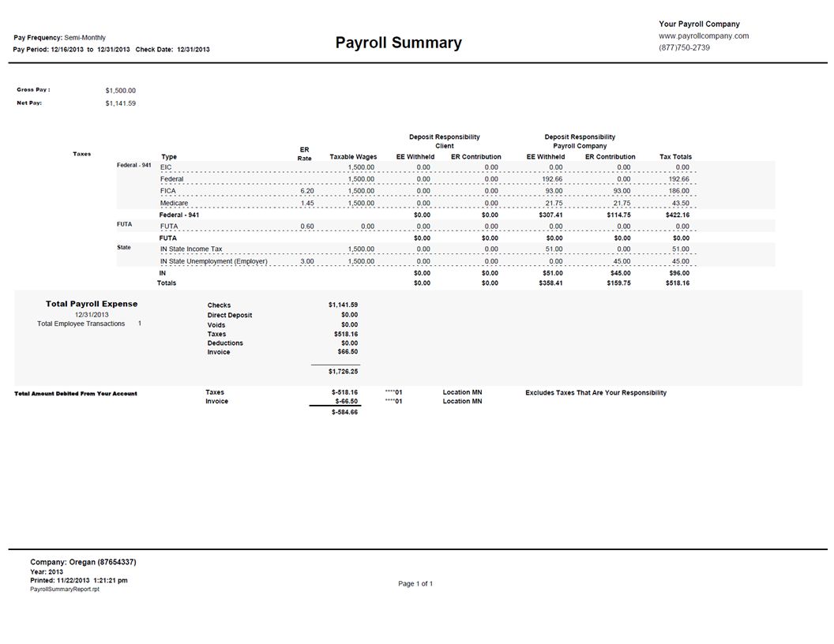This screenshot has height=644, width=834.
Task: Select the Federal tax type row label
Action: click(x=172, y=180)
